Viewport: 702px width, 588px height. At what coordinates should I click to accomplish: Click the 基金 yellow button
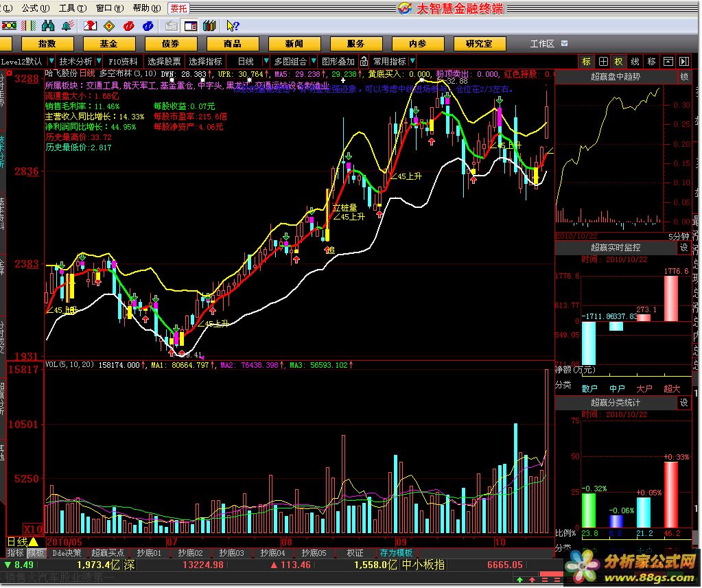[109, 44]
